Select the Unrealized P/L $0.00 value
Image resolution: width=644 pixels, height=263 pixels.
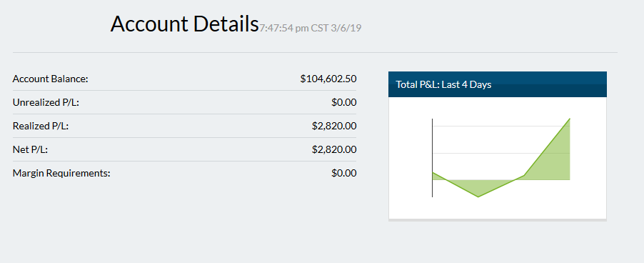pos(343,102)
